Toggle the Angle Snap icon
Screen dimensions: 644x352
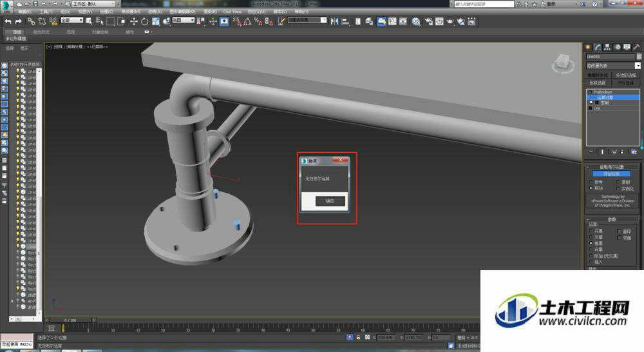247,21
